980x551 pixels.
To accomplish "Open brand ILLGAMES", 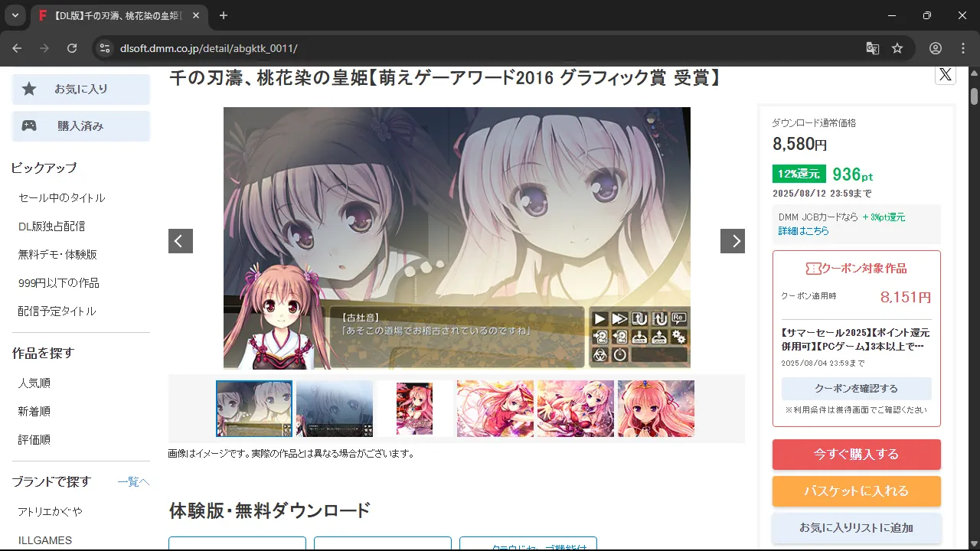I will coord(45,540).
